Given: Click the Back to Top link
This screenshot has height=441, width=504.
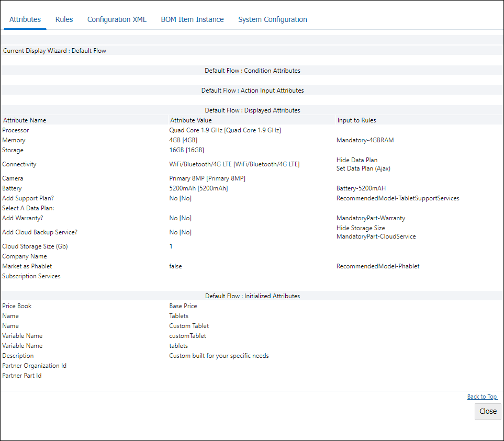Looking at the screenshot, I should coord(481,397).
